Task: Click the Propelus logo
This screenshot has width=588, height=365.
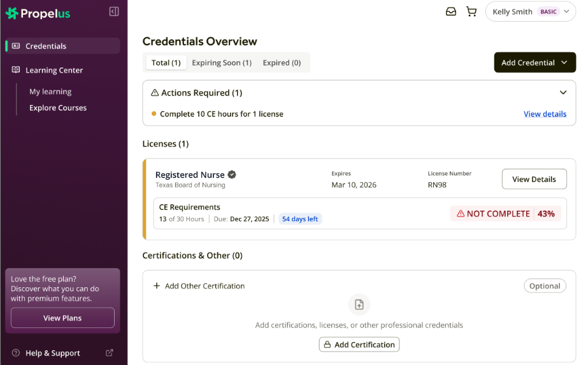Action: coord(38,13)
